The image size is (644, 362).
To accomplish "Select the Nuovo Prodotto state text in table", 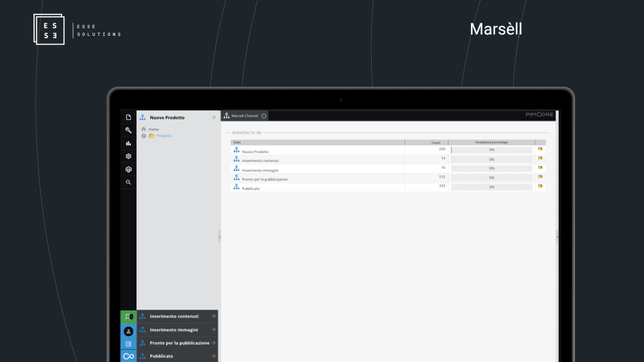I will [255, 152].
